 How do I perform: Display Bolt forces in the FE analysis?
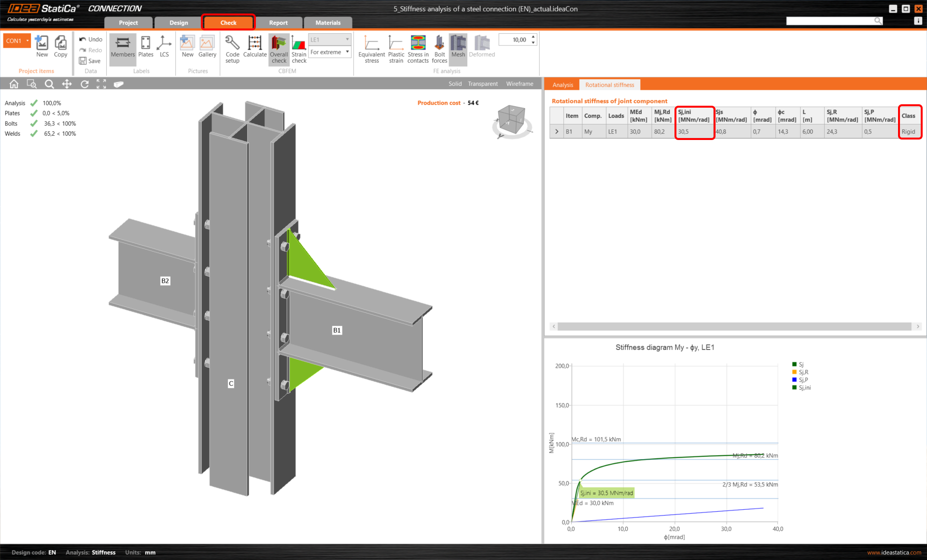coord(439,48)
